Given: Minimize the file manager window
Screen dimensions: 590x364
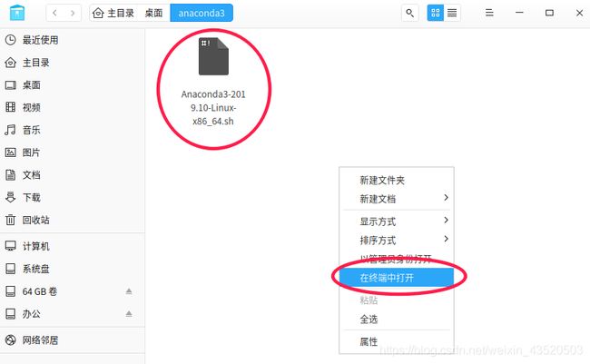Looking at the screenshot, I should click(x=519, y=13).
